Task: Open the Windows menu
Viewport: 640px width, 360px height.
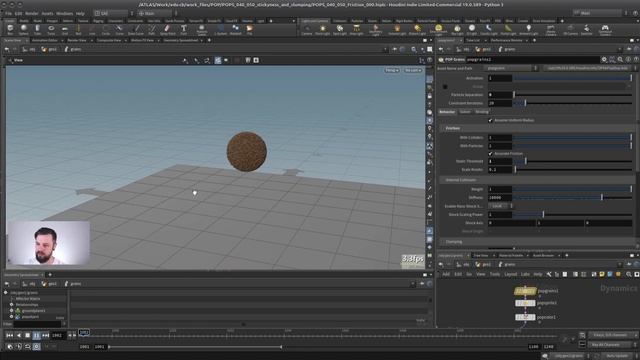Action: coord(64,13)
